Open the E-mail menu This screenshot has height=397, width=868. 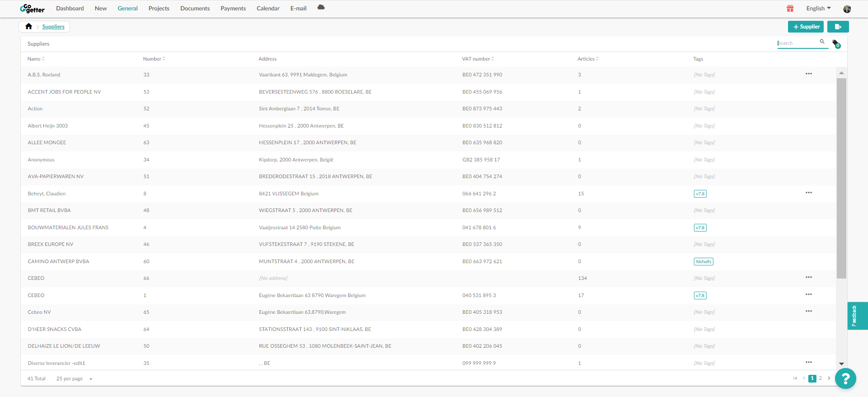298,8
